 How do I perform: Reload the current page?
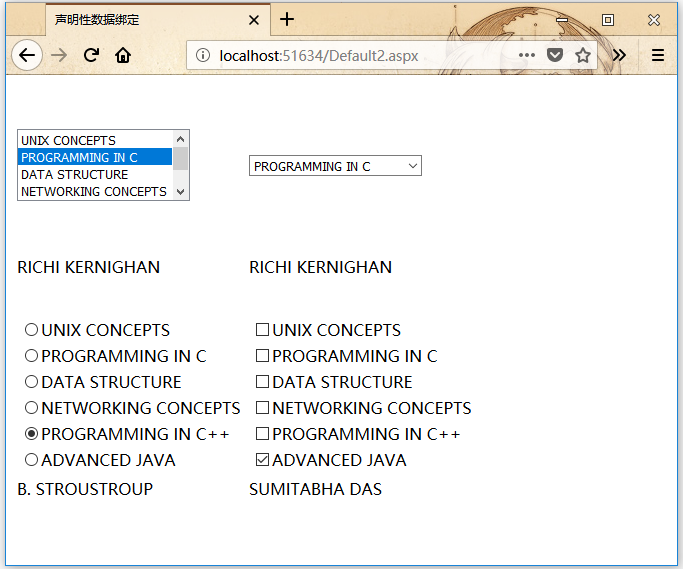tap(91, 55)
